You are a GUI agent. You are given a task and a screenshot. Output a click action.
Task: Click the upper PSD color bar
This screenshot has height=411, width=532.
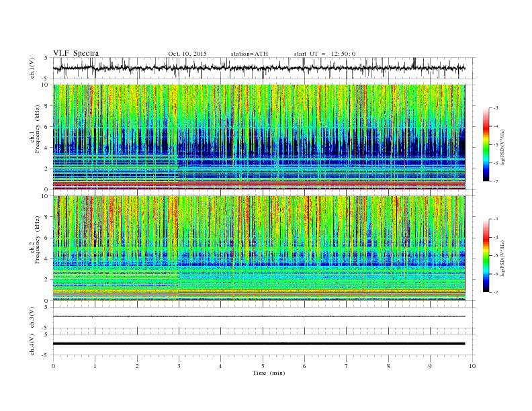pyautogui.click(x=486, y=144)
